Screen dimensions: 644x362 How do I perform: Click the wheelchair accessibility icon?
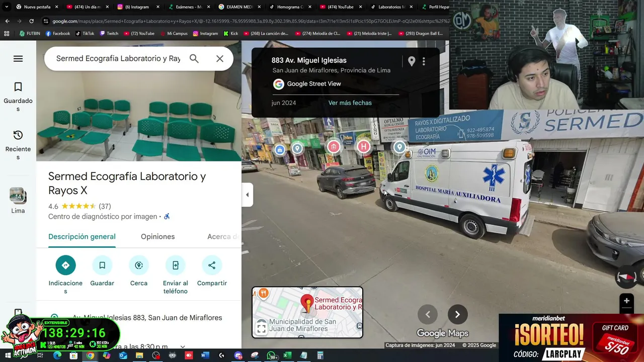click(167, 217)
